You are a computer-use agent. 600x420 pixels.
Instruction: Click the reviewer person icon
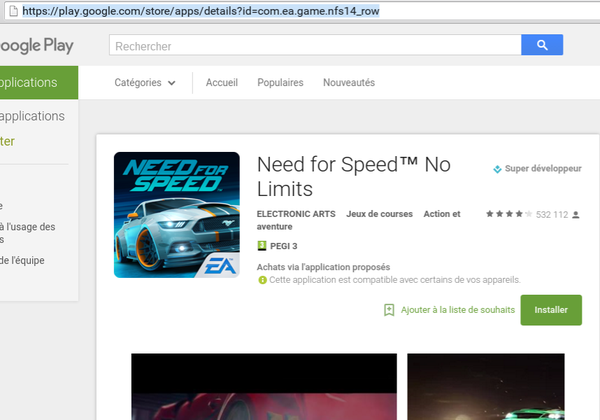(x=576, y=215)
